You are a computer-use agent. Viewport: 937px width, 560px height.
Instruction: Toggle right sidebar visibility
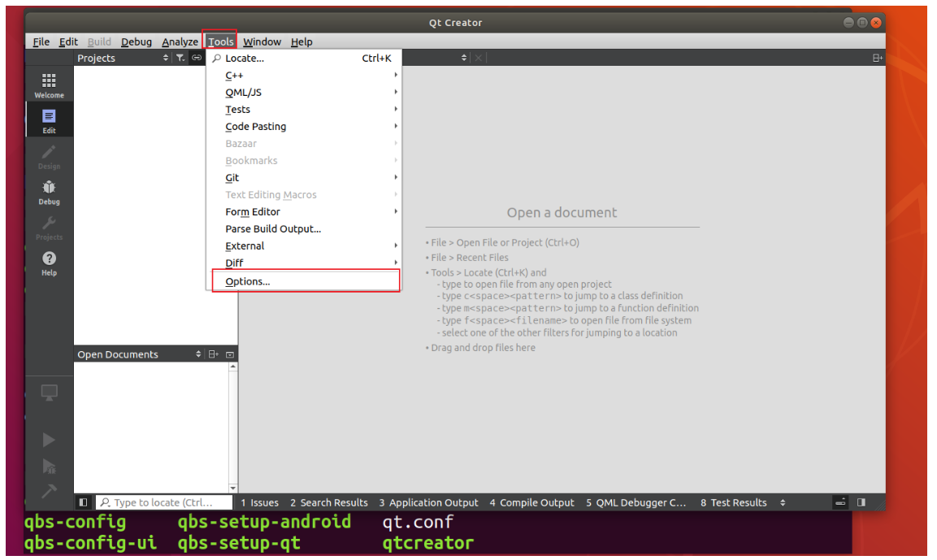[x=861, y=502]
